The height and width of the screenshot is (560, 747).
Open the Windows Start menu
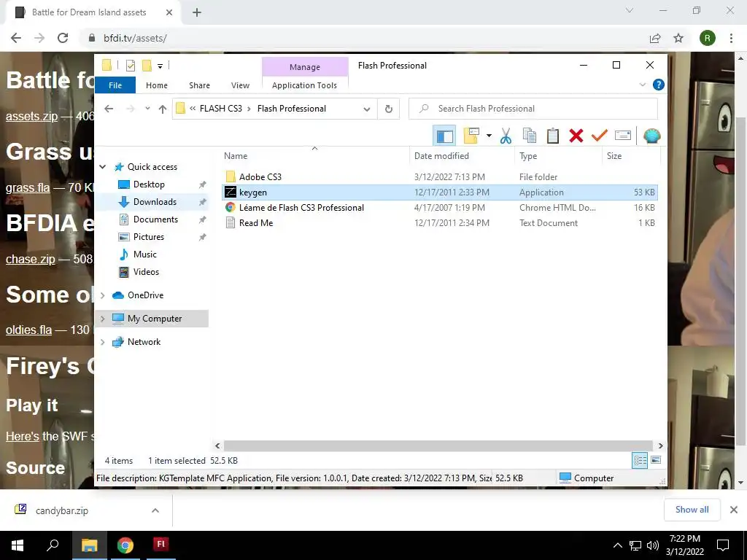pos(18,545)
